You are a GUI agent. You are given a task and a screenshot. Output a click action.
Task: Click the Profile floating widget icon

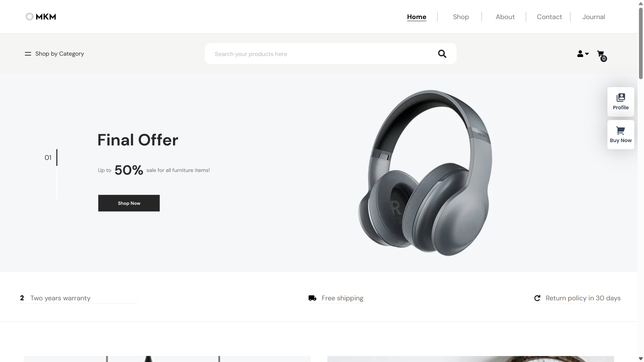621,97
